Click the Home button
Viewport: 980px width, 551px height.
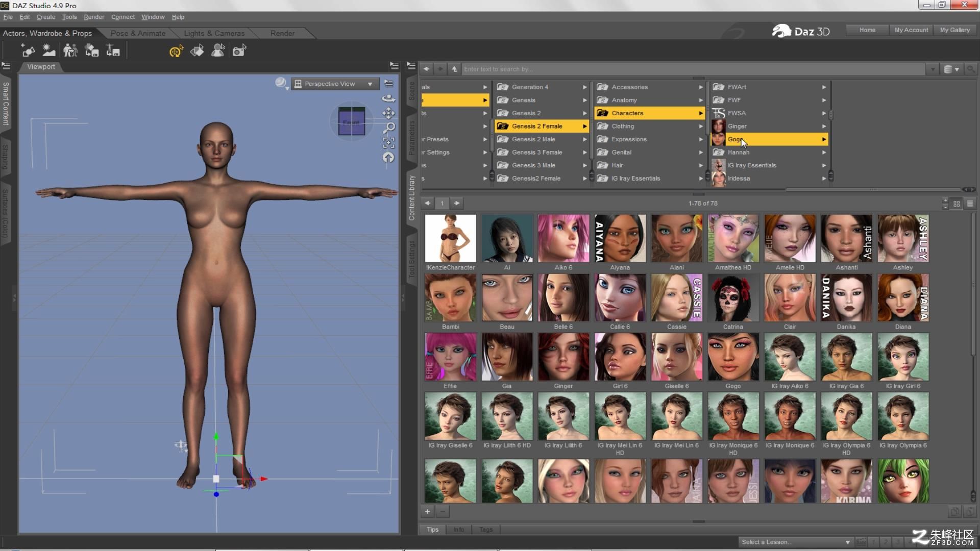(x=867, y=30)
